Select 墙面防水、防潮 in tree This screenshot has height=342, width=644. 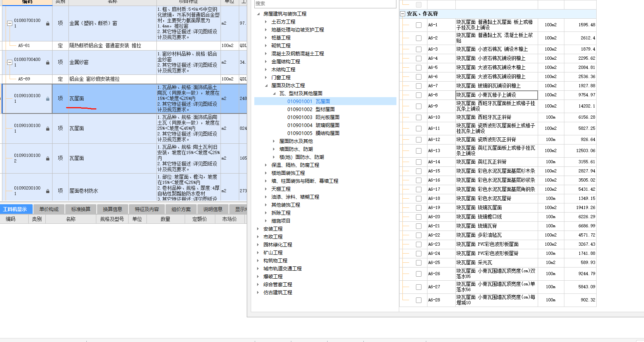tap(296, 149)
